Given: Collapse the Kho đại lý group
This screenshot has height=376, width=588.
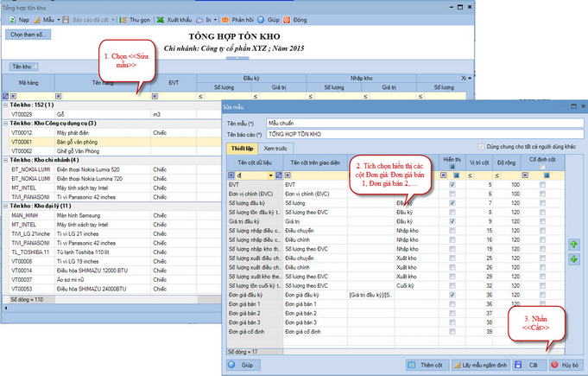Looking at the screenshot, I should (6, 206).
